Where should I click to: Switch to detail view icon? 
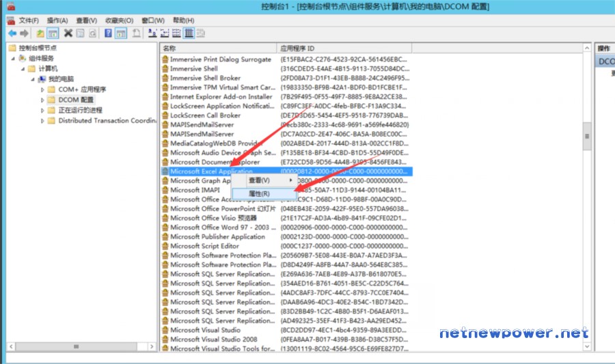point(189,33)
